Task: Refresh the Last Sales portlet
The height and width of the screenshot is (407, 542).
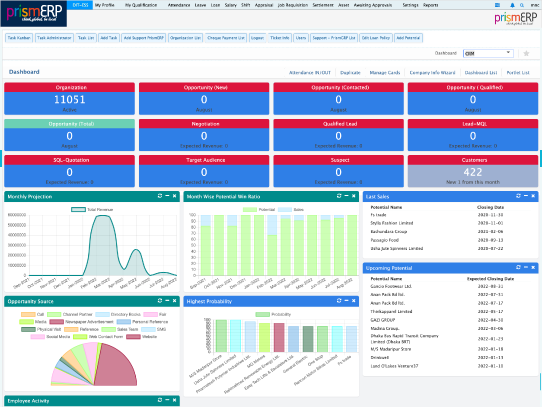Action: pyautogui.click(x=518, y=196)
